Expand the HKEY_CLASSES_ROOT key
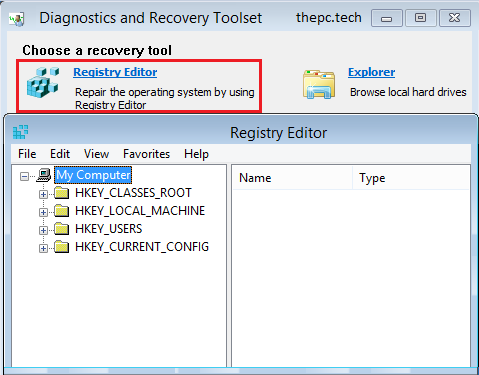 (43, 194)
